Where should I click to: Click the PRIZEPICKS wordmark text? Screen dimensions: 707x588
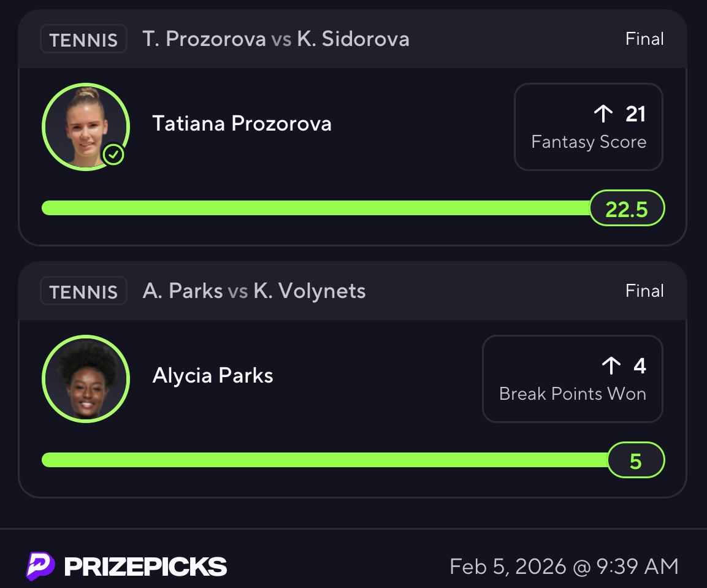(145, 567)
